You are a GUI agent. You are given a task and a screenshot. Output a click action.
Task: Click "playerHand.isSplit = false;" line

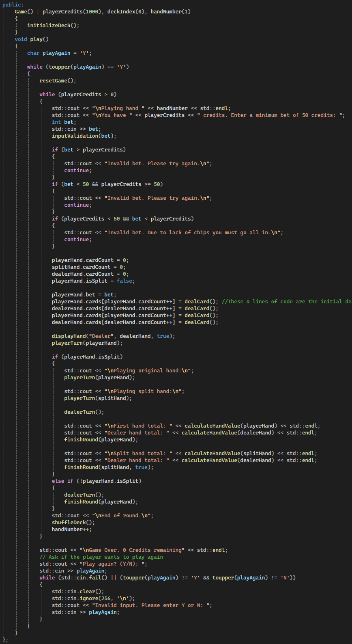tap(93, 281)
